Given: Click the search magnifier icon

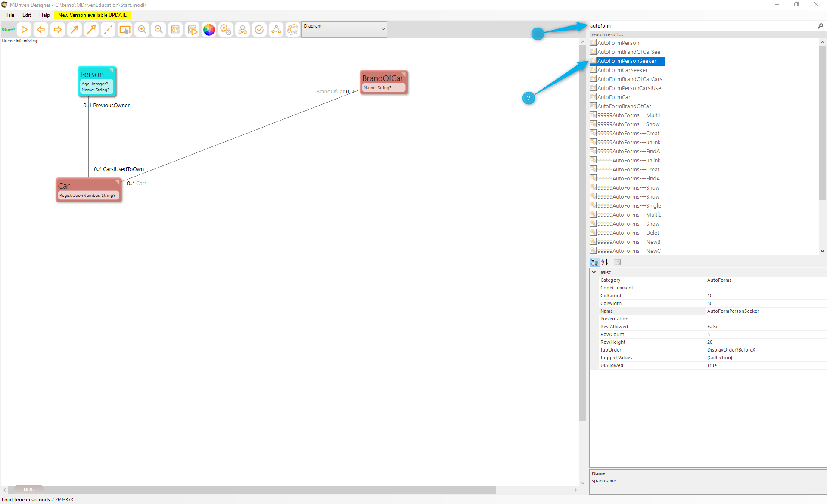Looking at the screenshot, I should point(820,26).
